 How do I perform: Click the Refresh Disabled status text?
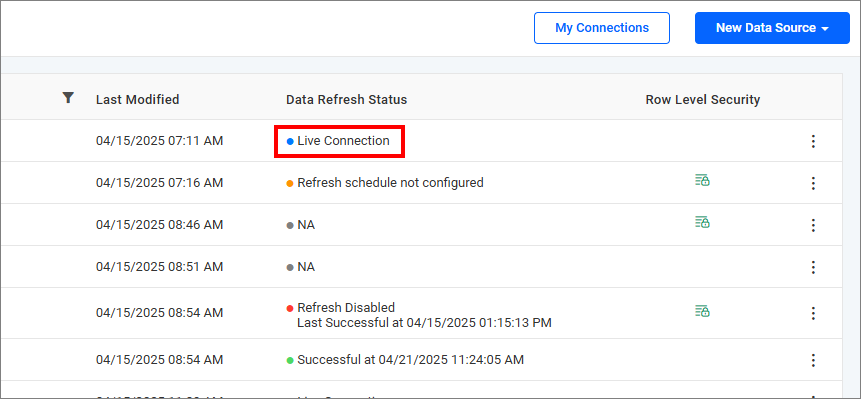(x=346, y=307)
